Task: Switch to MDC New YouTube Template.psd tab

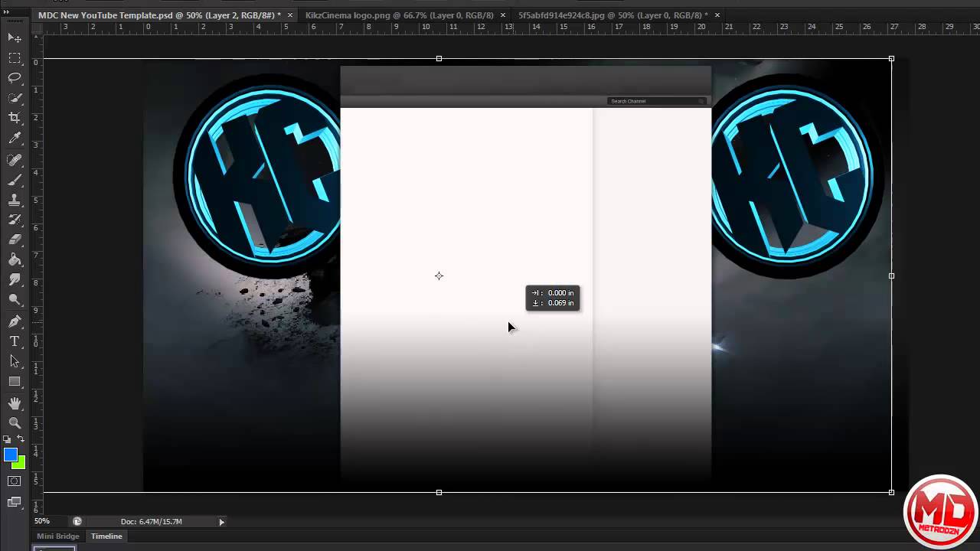Action: pos(159,15)
